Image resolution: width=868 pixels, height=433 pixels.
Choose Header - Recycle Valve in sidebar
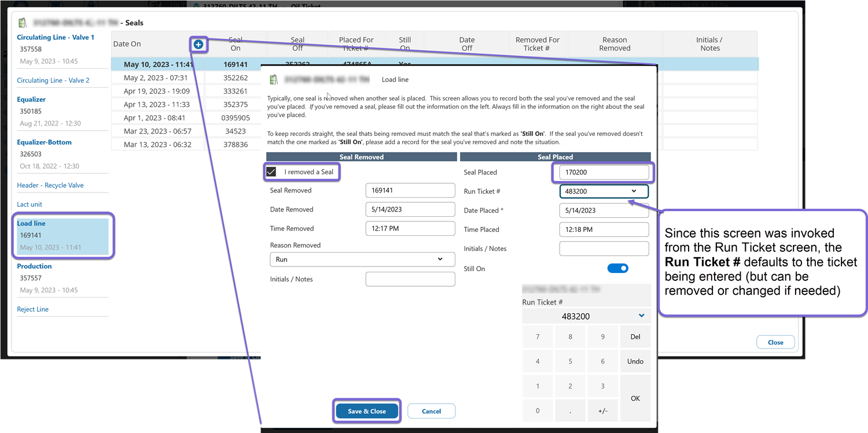point(50,186)
